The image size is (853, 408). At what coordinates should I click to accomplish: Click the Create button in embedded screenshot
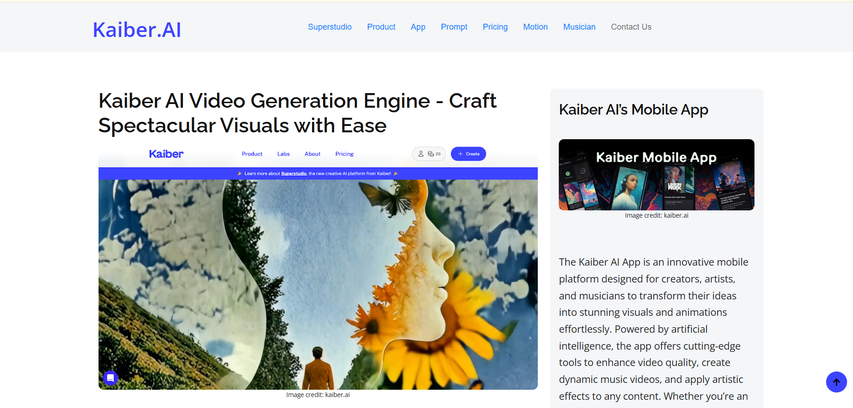pyautogui.click(x=468, y=154)
